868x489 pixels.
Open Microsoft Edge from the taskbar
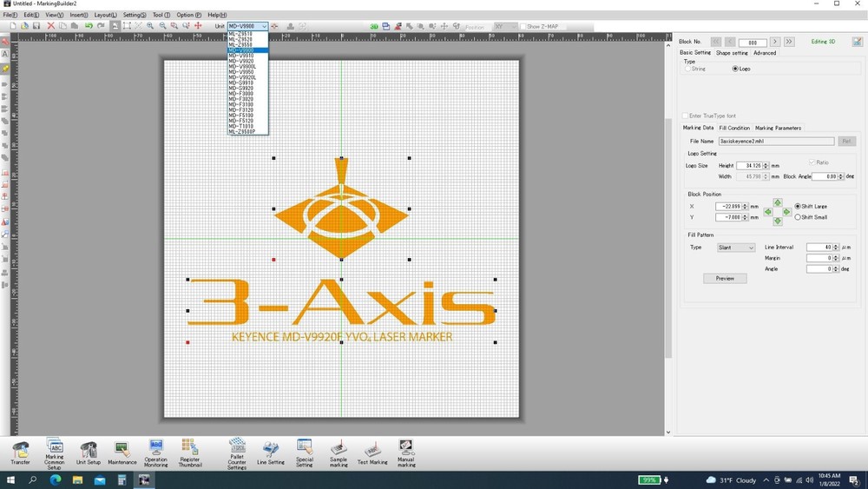tap(56, 480)
